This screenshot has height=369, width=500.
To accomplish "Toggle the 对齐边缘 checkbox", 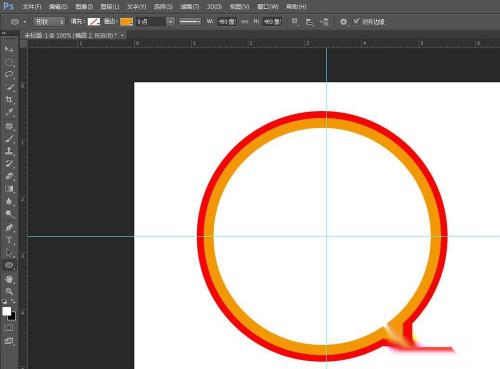I will click(356, 21).
